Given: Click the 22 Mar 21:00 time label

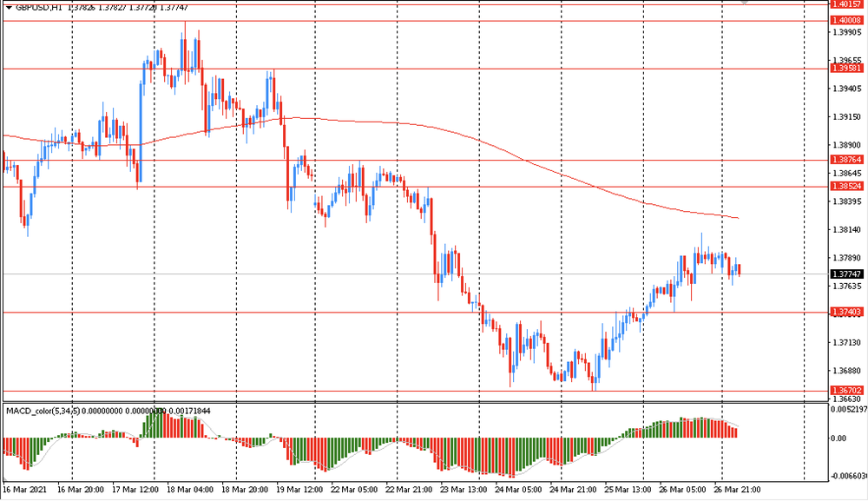Looking at the screenshot, I should (409, 490).
